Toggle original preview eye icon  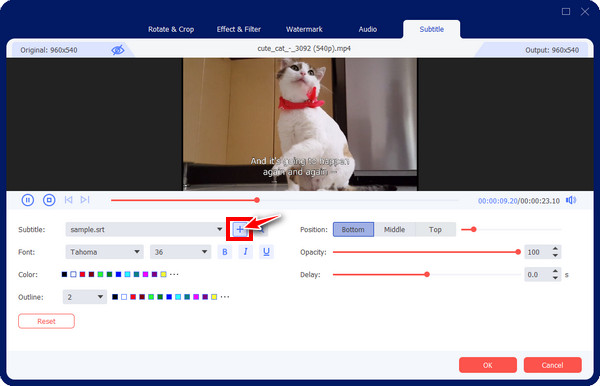[118, 50]
